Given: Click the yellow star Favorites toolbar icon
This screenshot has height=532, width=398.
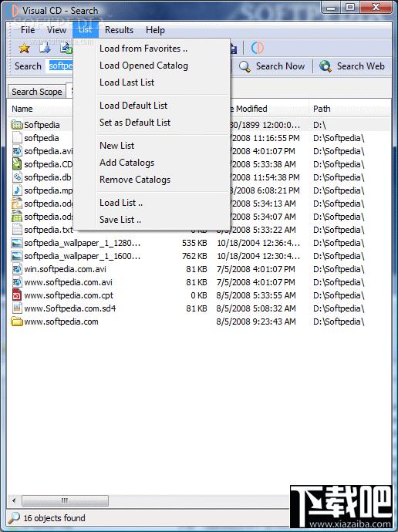Looking at the screenshot, I should tap(24, 48).
